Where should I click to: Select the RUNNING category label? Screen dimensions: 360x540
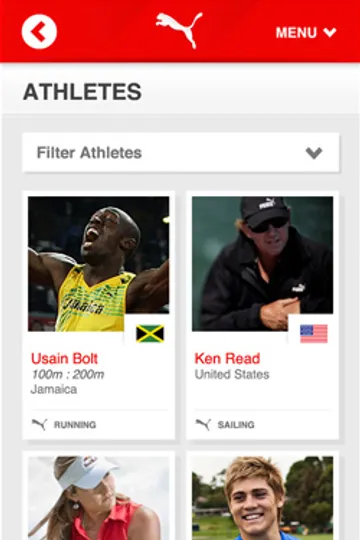tap(75, 425)
